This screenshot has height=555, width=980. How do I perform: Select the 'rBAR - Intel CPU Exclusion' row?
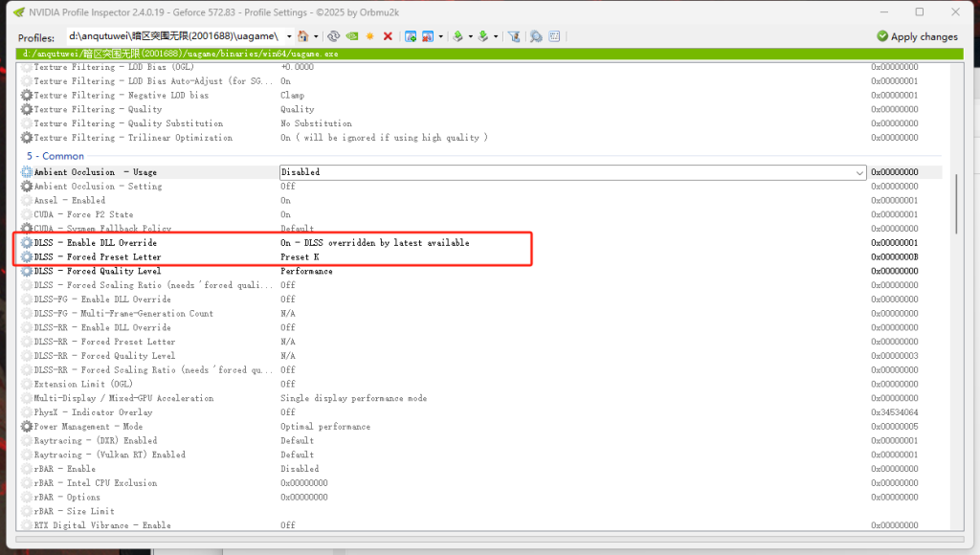click(481, 483)
